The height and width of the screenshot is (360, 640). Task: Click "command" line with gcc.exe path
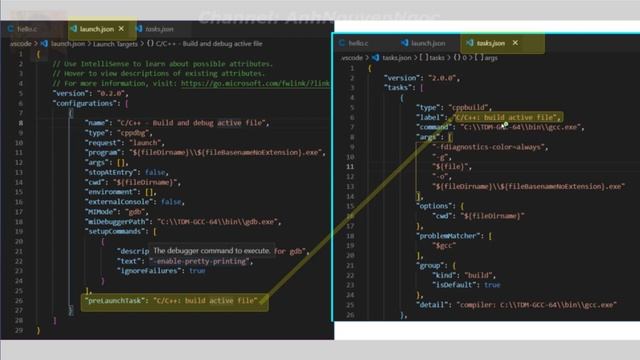pyautogui.click(x=500, y=127)
